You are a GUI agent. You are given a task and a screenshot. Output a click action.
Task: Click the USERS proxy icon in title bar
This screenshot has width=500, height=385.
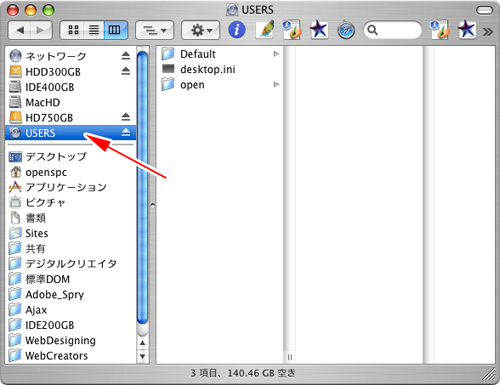click(x=232, y=10)
